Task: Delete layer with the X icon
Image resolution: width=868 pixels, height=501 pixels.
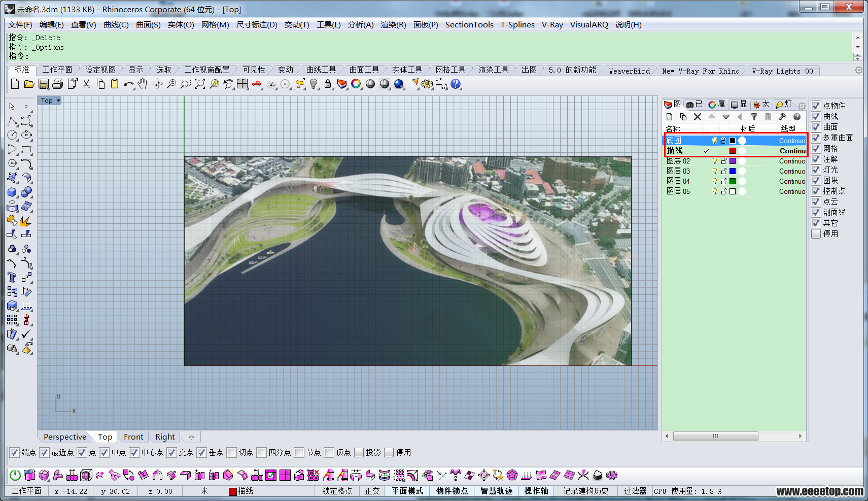Action: [698, 117]
